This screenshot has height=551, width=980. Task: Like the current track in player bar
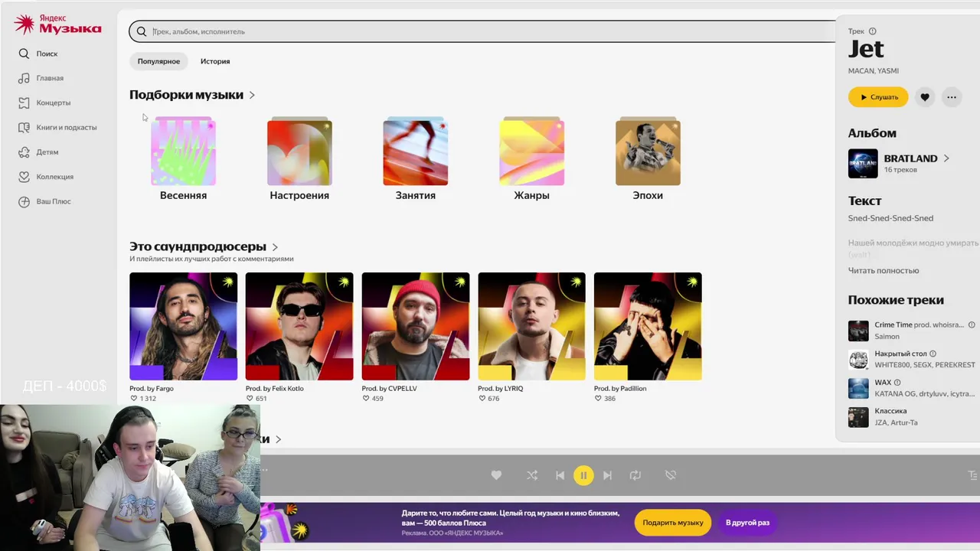[x=496, y=475]
